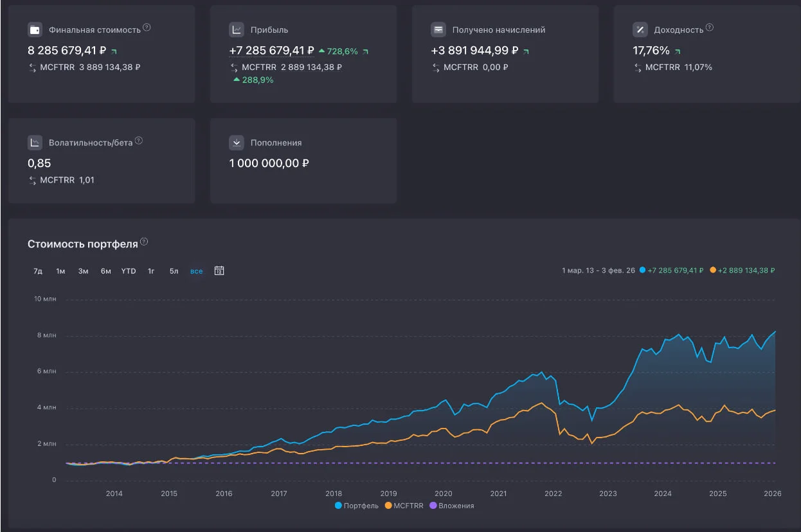Click compare arrows icon beside MCFTRR 11,07%
This screenshot has width=801, height=532.
pyautogui.click(x=638, y=67)
